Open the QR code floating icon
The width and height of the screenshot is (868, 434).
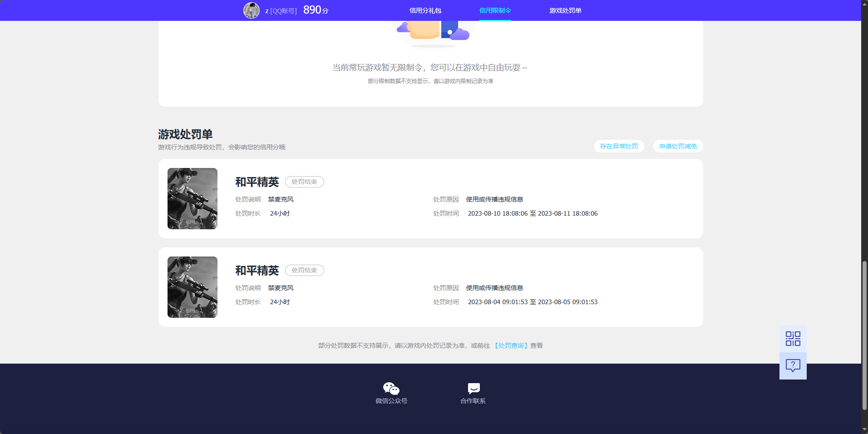793,339
